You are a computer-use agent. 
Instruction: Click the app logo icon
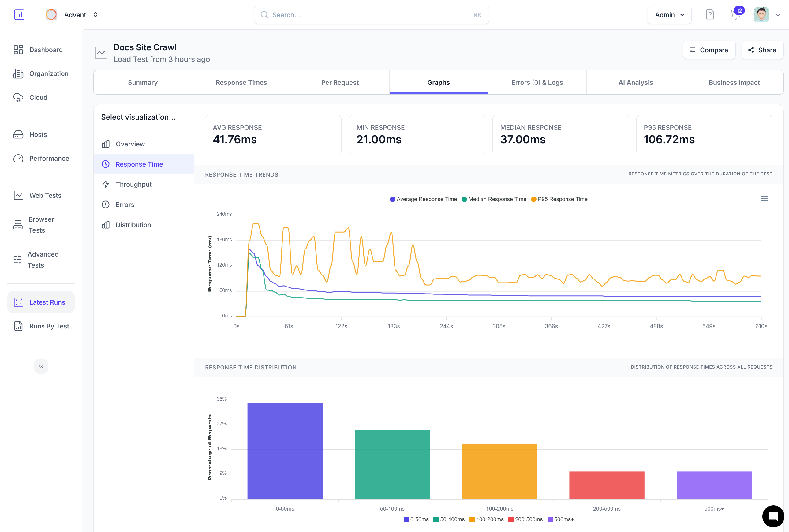(19, 15)
